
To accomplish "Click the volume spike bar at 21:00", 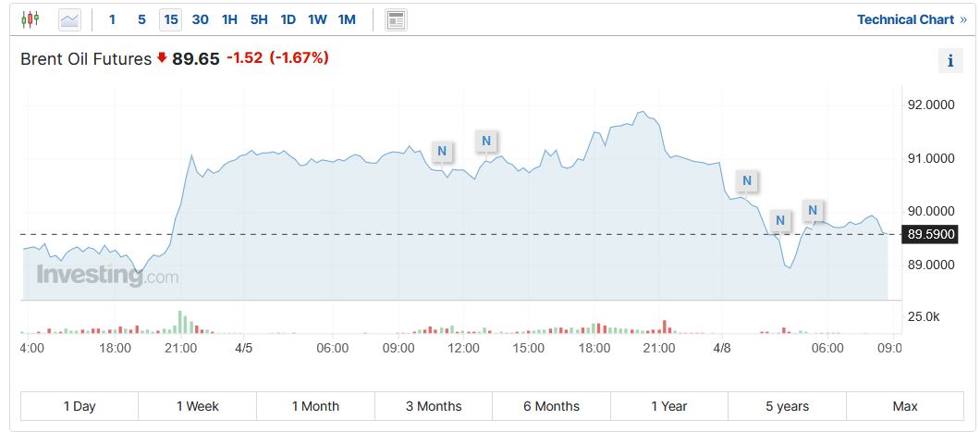I will point(180,322).
